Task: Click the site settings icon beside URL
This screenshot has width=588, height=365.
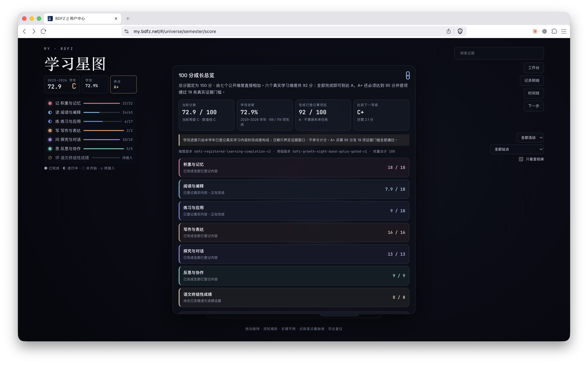Action: click(127, 31)
